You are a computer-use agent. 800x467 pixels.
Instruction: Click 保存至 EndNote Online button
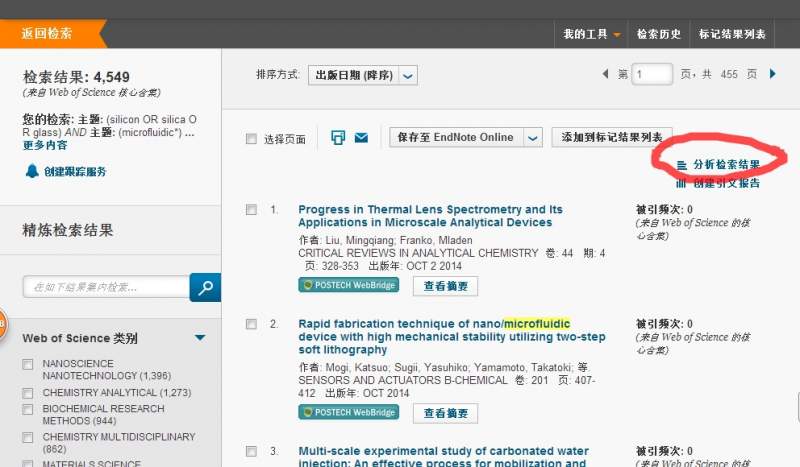[456, 137]
